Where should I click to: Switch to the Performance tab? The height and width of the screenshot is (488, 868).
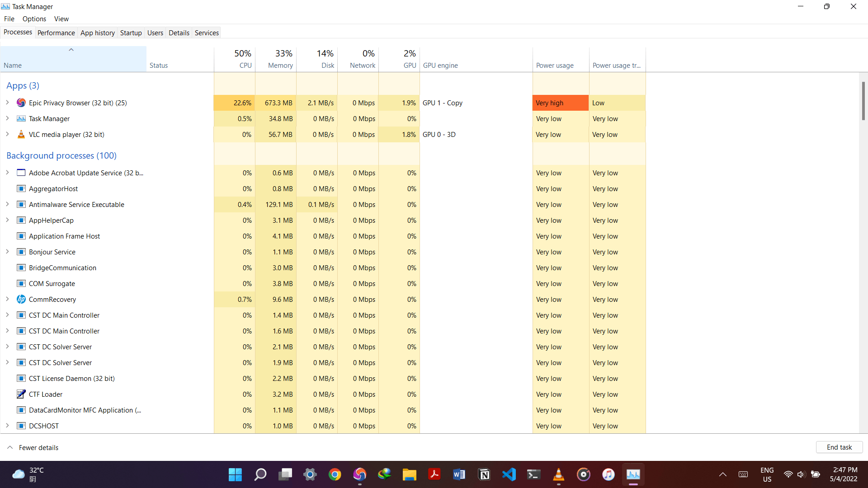pyautogui.click(x=56, y=33)
